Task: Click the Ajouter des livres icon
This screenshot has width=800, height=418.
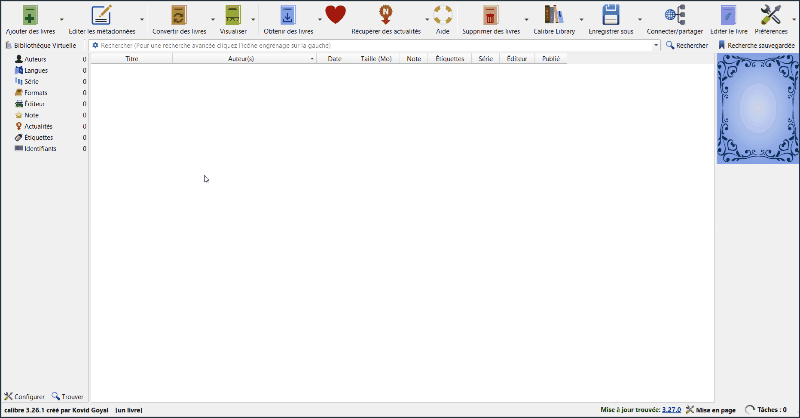Action: (x=30, y=15)
